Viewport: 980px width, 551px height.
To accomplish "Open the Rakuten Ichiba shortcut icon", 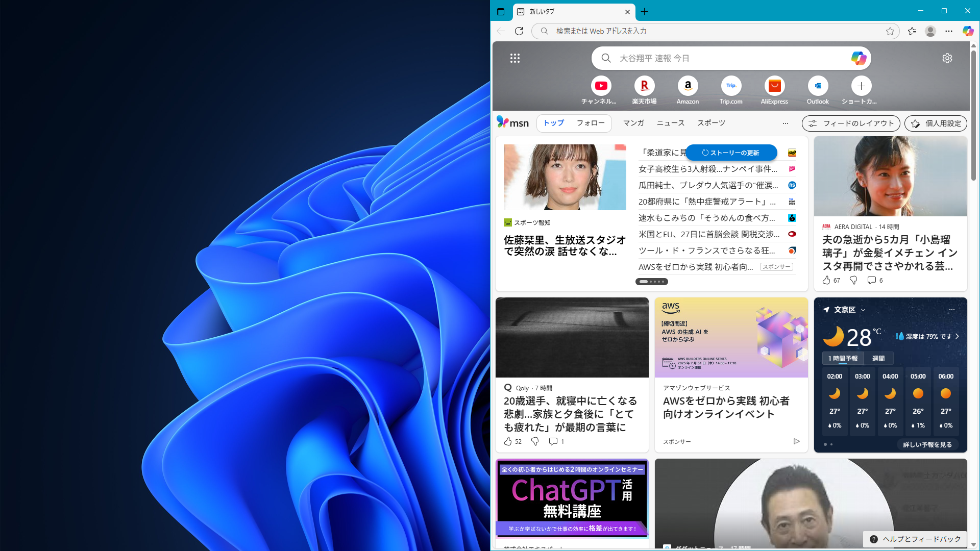I will pos(644,86).
